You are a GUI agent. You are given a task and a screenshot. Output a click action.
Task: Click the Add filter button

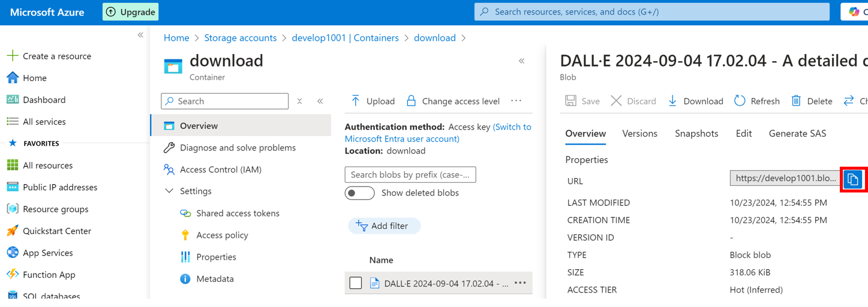coord(384,226)
